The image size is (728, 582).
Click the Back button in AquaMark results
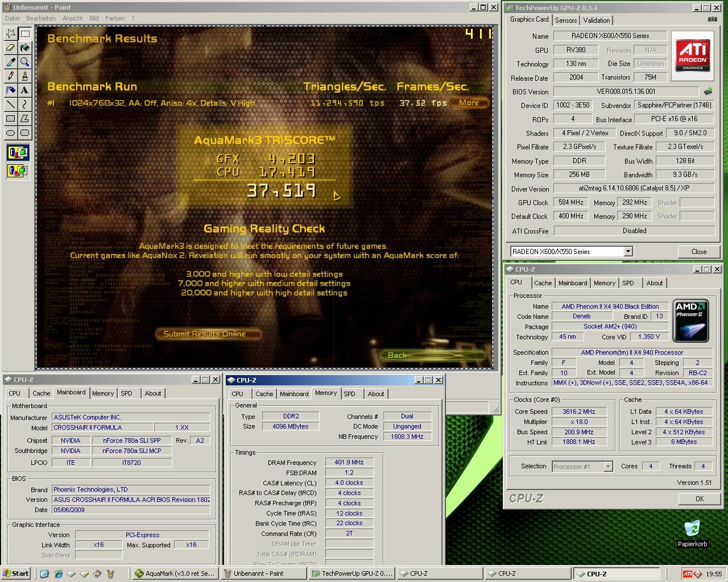(x=432, y=355)
